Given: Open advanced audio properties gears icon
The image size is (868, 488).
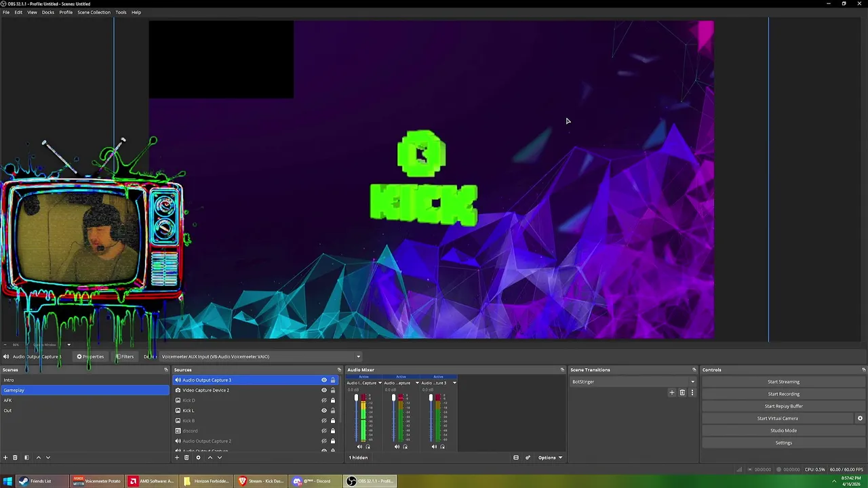Looking at the screenshot, I should pos(528,457).
